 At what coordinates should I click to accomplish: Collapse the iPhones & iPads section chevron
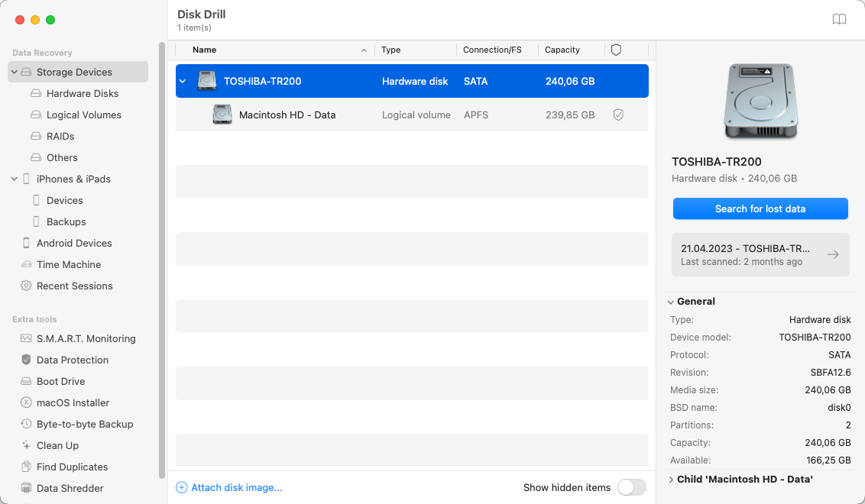pos(15,179)
